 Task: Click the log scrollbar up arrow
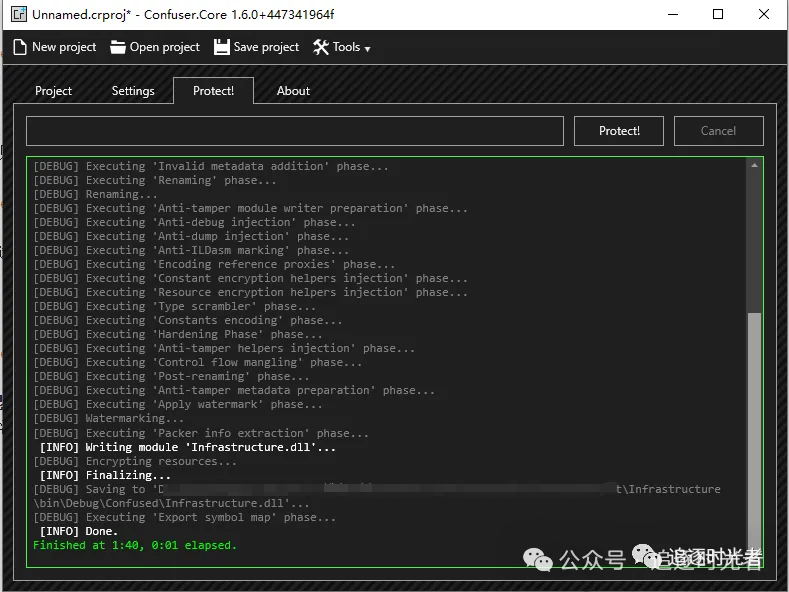pos(754,167)
